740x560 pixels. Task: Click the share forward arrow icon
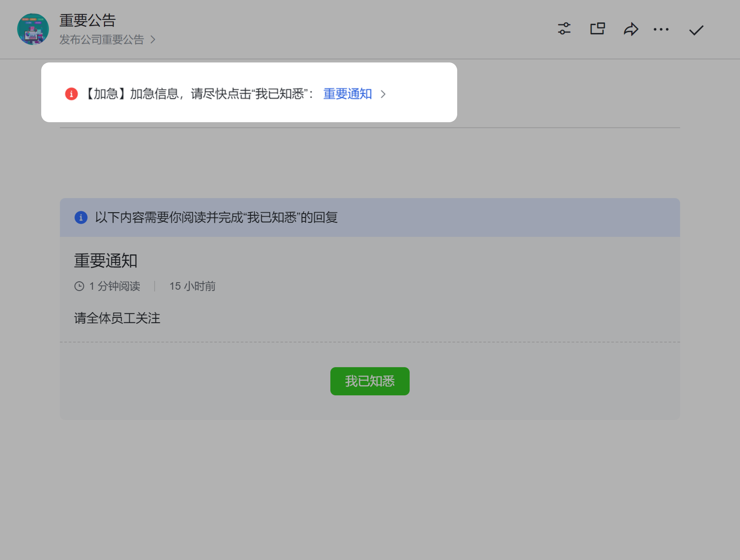(x=631, y=29)
